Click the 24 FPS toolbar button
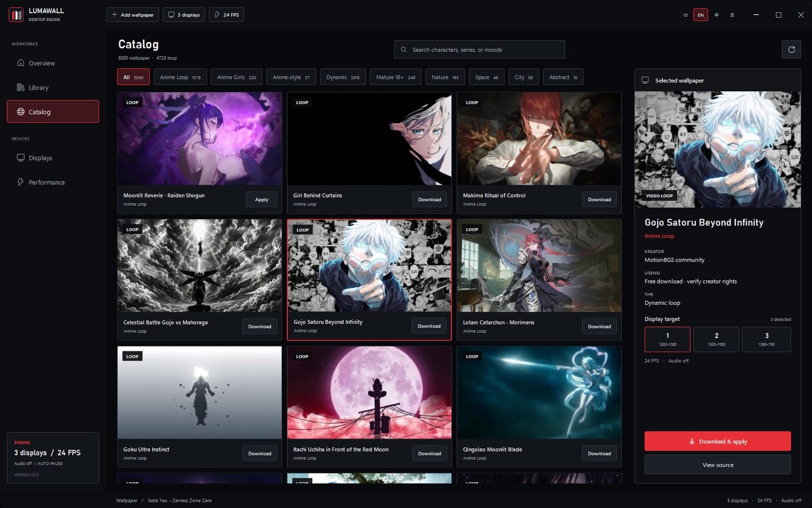 click(226, 15)
